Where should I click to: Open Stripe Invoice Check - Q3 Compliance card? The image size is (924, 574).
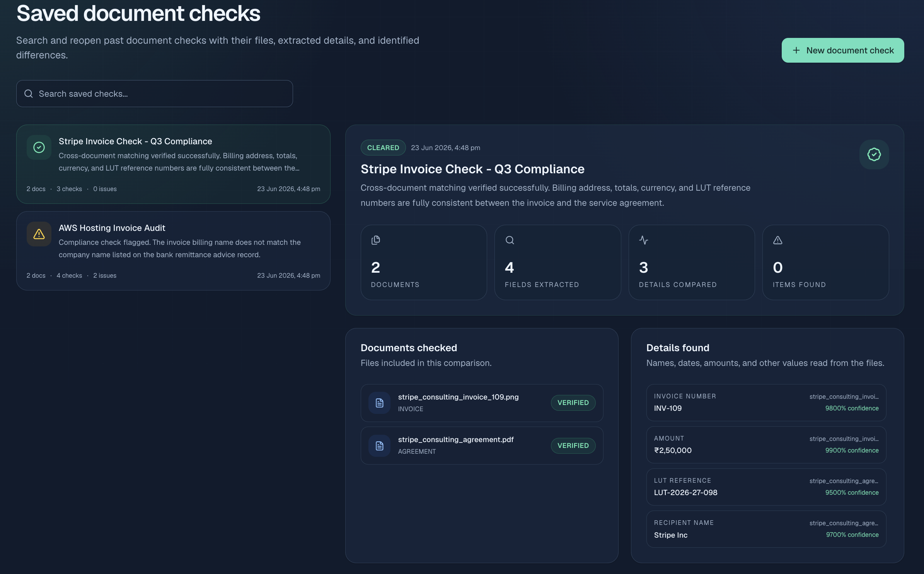(x=173, y=164)
